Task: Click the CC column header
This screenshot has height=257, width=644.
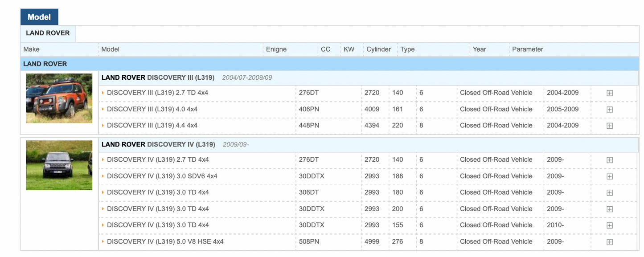Action: click(x=326, y=49)
